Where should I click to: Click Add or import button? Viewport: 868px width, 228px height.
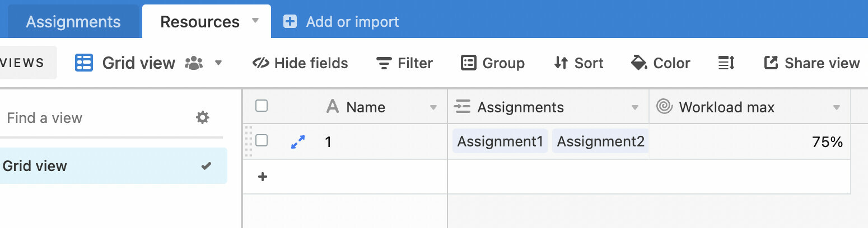click(x=342, y=22)
